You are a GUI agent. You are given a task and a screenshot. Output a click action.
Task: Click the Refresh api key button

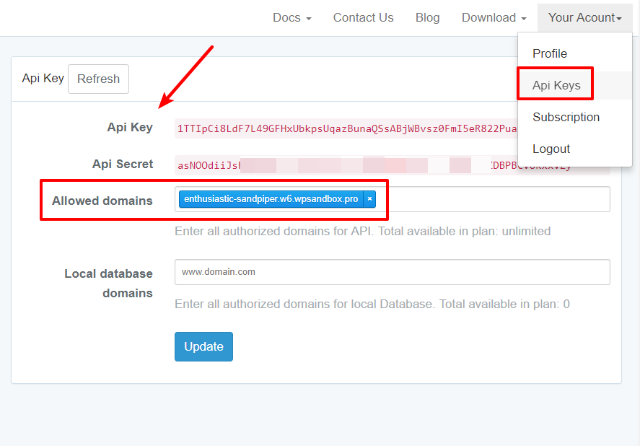tap(98, 79)
